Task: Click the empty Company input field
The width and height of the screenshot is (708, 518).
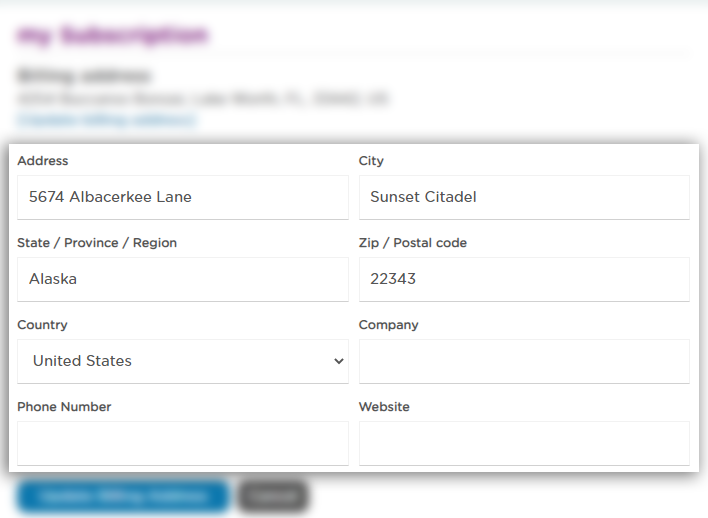Action: 523,362
